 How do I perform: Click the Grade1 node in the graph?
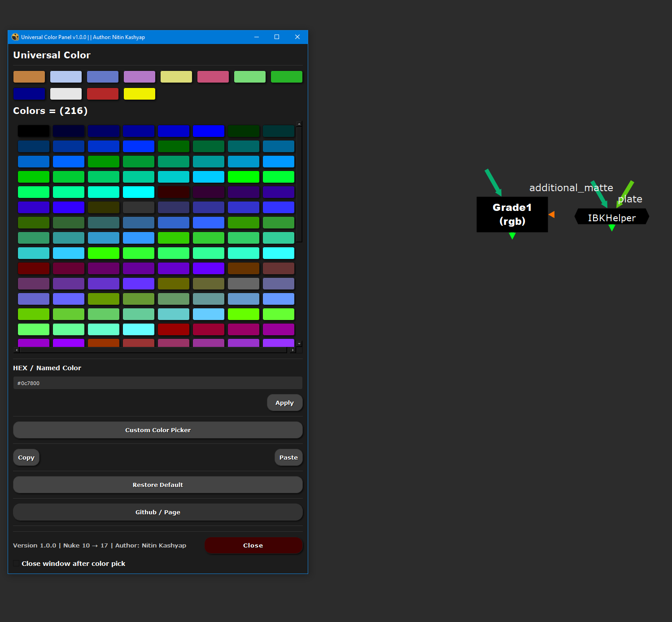(512, 214)
